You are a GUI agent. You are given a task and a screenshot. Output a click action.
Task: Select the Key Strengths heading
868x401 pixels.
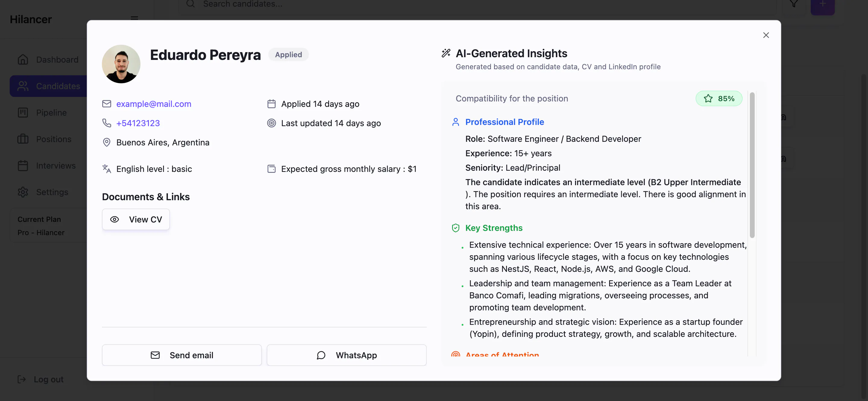point(494,228)
